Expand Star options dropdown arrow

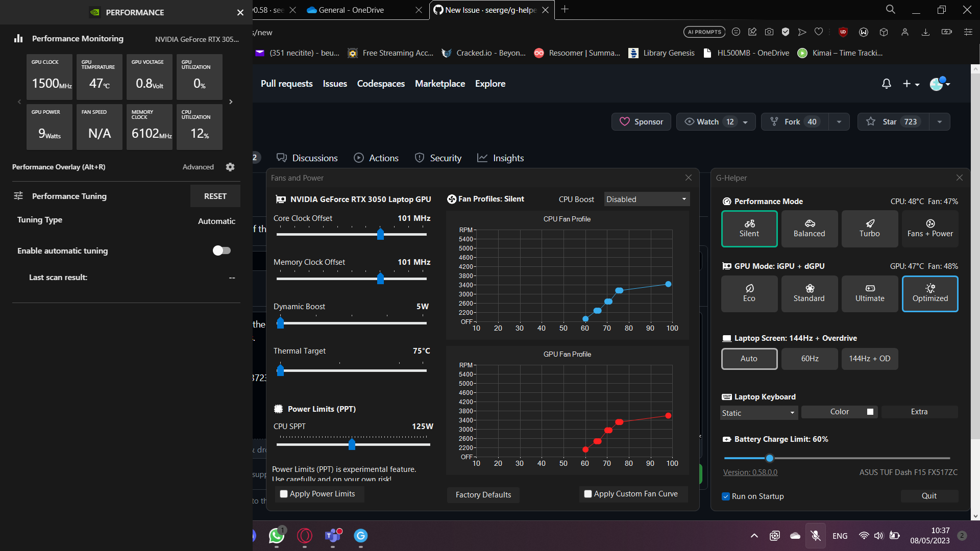tap(939, 121)
